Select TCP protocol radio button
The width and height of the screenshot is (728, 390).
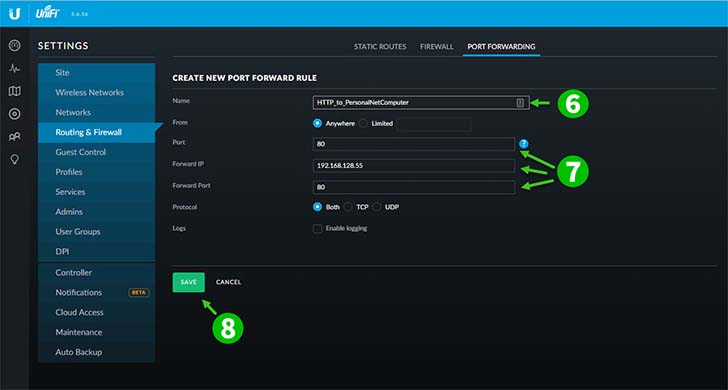click(x=348, y=207)
